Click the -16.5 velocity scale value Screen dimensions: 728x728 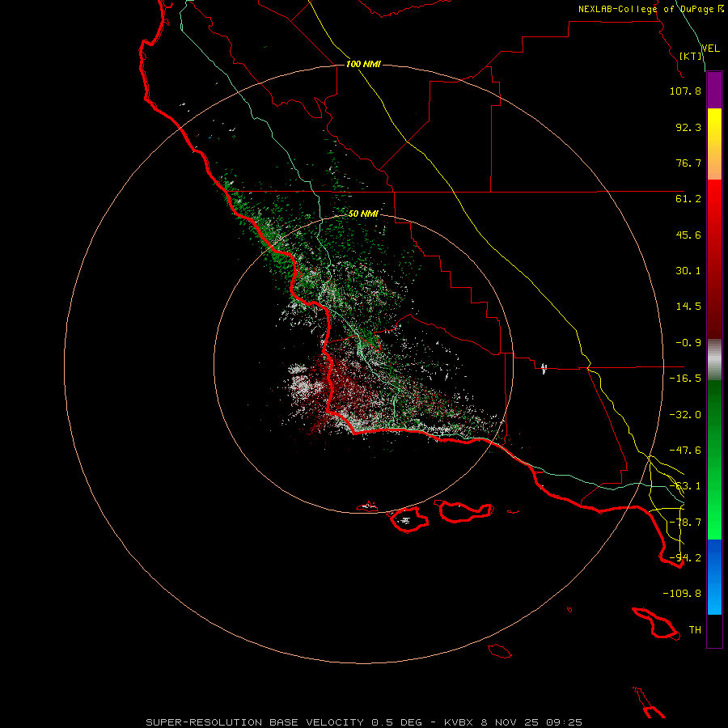(685, 379)
